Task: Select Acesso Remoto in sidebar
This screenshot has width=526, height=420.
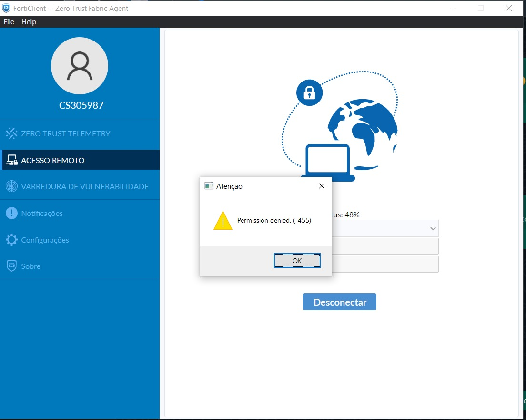Action: [80, 160]
